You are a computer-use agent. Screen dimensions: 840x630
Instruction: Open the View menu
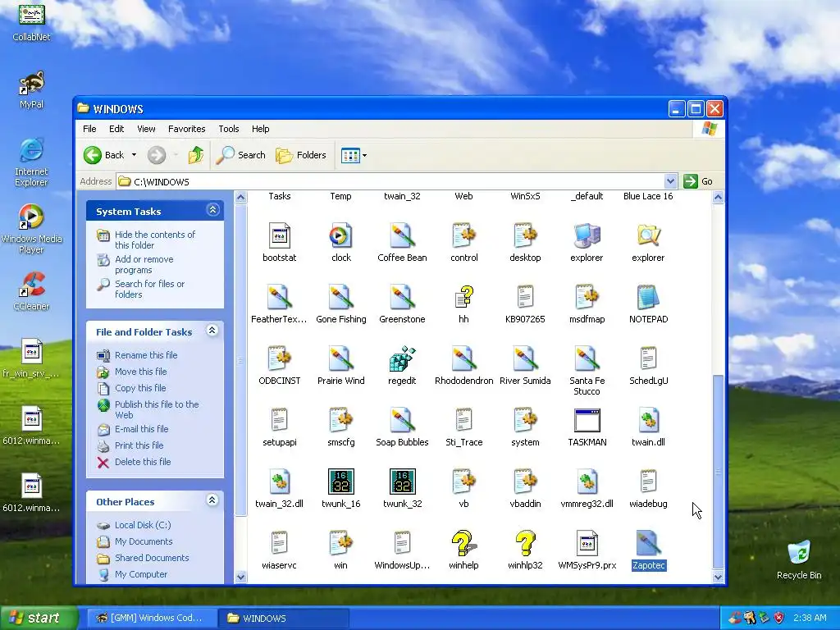tap(146, 129)
